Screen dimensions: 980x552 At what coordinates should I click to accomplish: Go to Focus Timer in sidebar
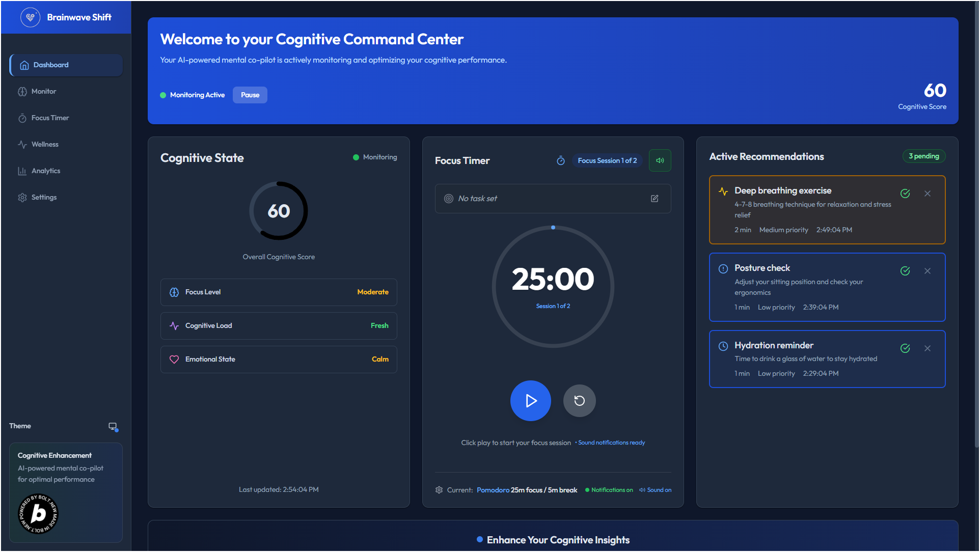coord(50,118)
